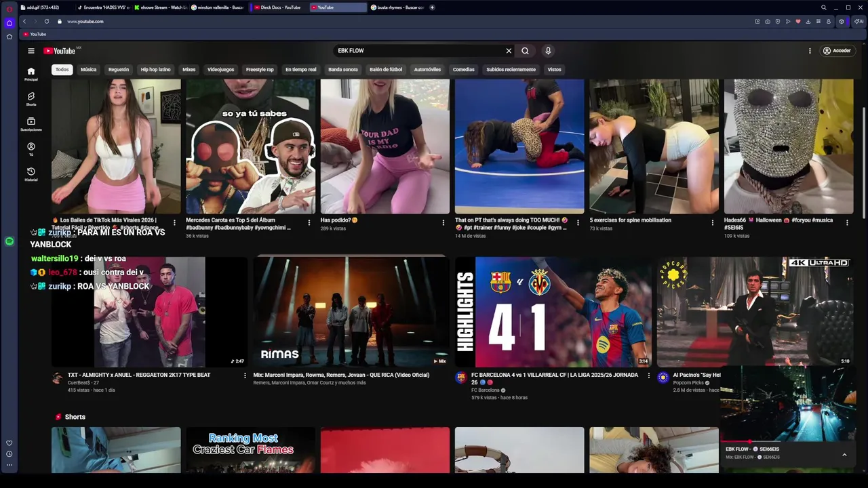
Task: Open browser tab search magnifier
Action: (824, 7)
